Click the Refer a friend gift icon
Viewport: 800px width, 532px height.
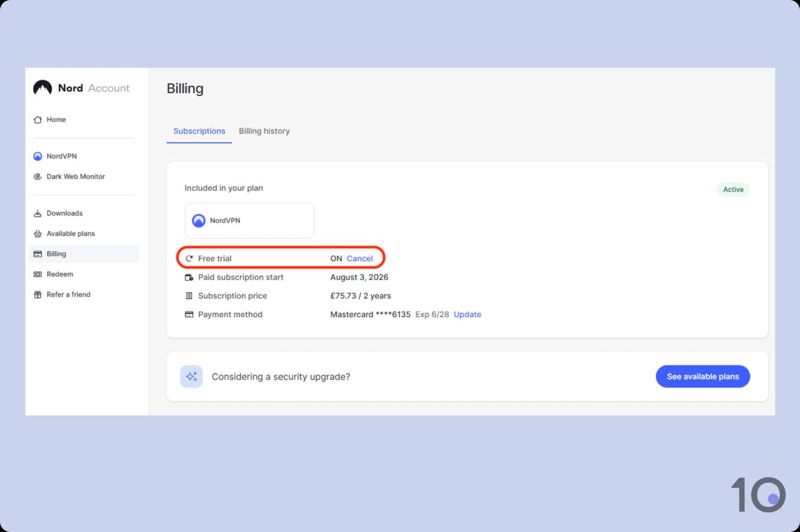37,294
